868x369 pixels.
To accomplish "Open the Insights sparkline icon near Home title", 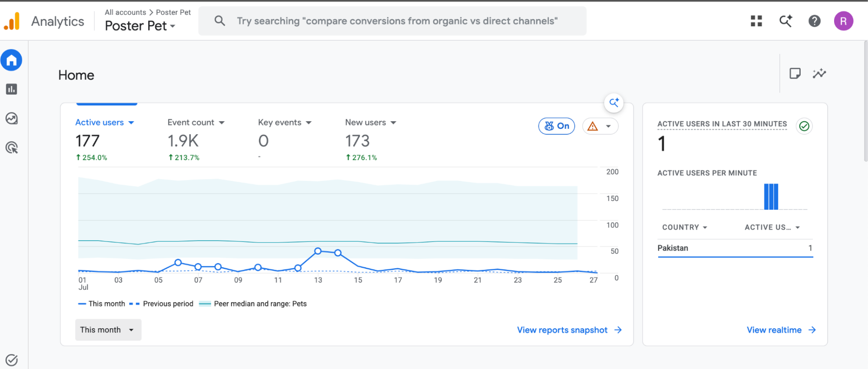I will click(819, 73).
